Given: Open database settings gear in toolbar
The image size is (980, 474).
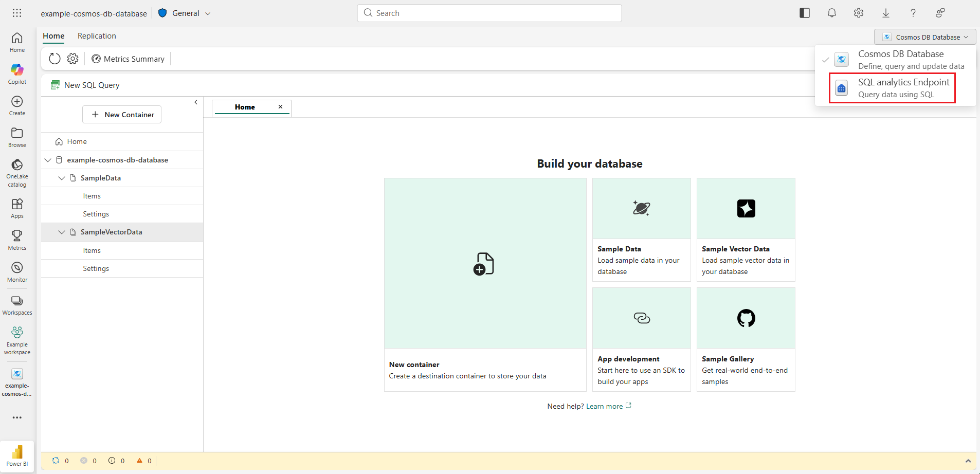Looking at the screenshot, I should (73, 59).
